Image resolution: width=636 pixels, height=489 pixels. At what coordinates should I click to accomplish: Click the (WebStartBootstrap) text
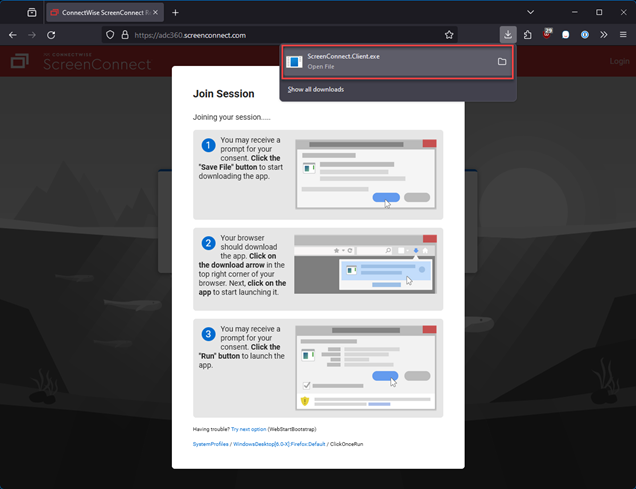coord(292,429)
